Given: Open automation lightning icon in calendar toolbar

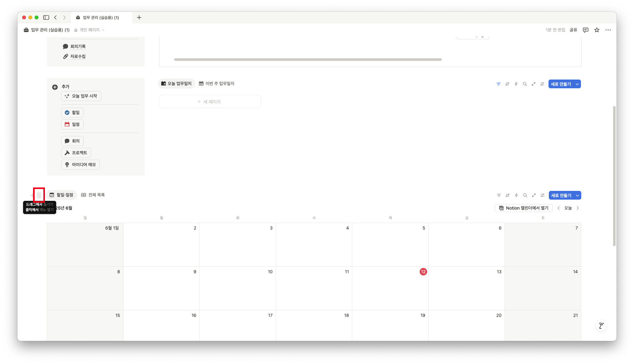Looking at the screenshot, I should click(516, 195).
